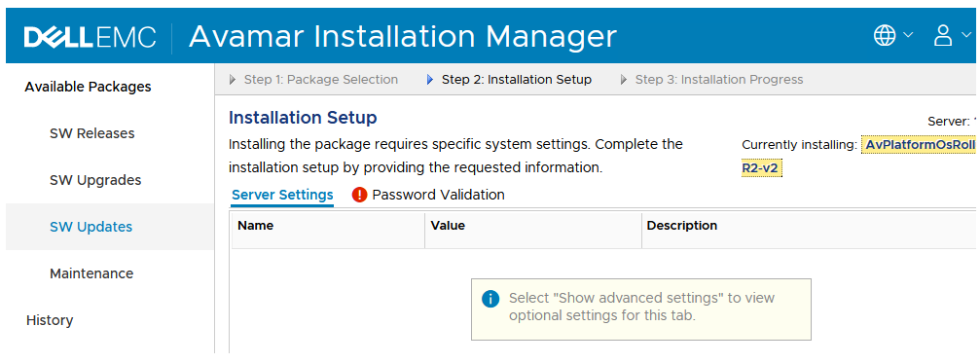The image size is (980, 363).
Task: Go to Step 2: Installation Setup
Action: point(517,80)
